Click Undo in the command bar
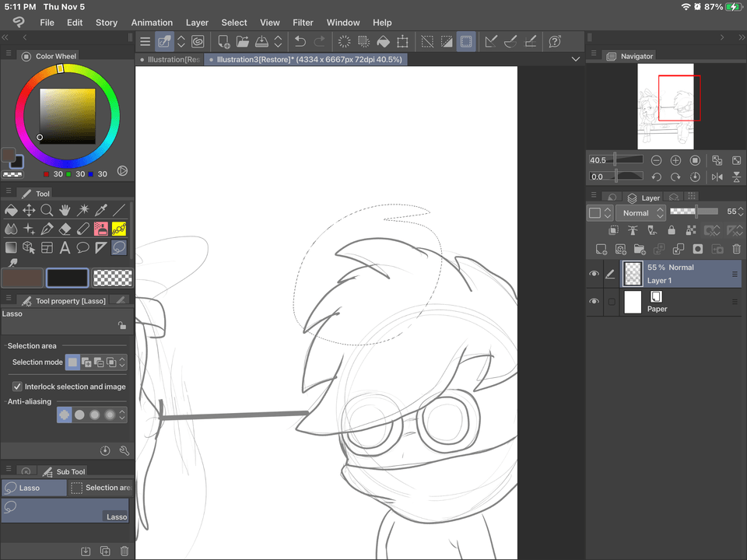This screenshot has width=747, height=560. pos(300,41)
